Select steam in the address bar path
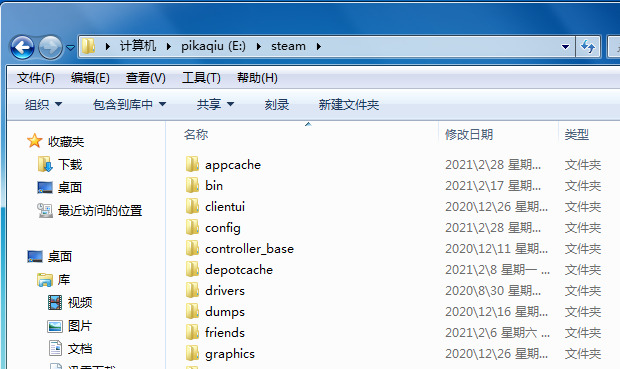The width and height of the screenshot is (620, 369). [x=288, y=46]
